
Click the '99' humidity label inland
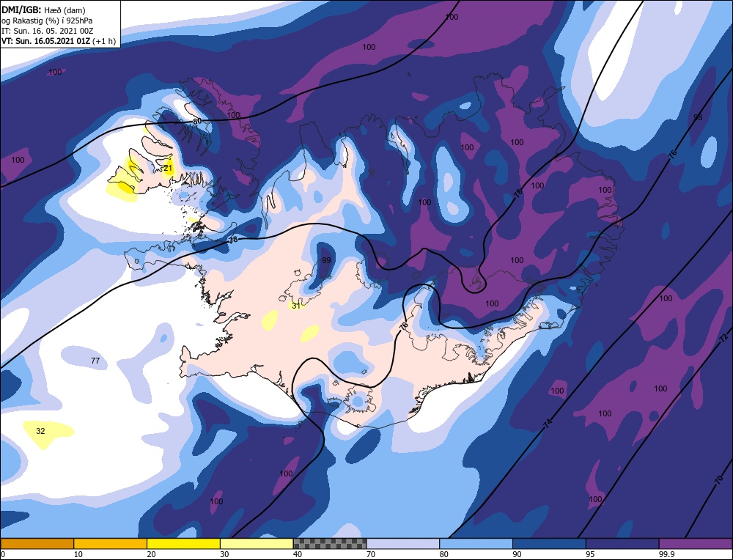(x=326, y=260)
